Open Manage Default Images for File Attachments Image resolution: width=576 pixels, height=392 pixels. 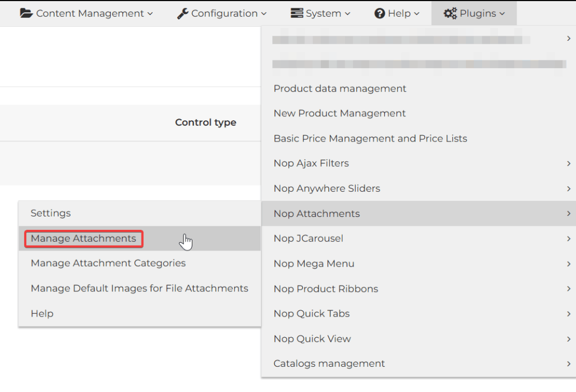click(140, 289)
